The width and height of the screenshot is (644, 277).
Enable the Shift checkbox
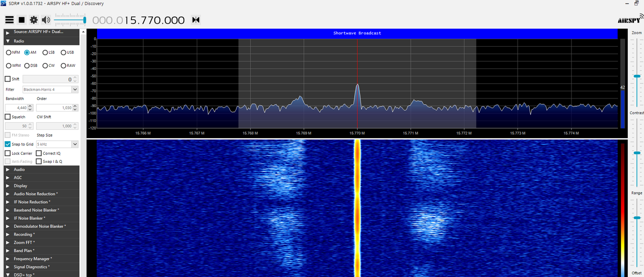[8, 79]
